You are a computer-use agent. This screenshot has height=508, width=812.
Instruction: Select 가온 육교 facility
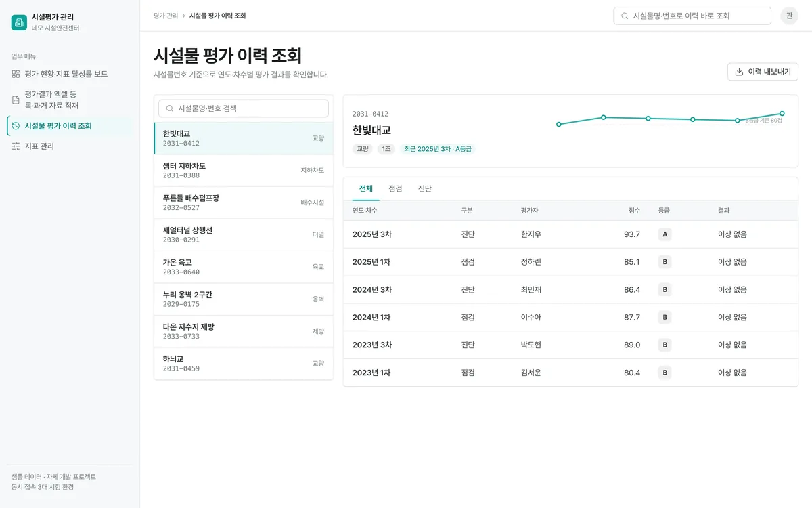(x=244, y=267)
